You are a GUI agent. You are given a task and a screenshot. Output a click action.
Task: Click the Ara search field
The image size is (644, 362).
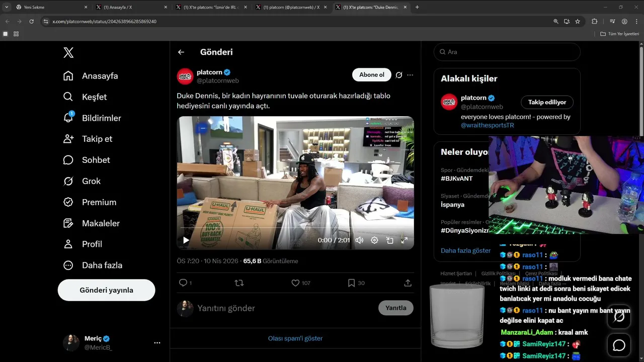pyautogui.click(x=507, y=52)
